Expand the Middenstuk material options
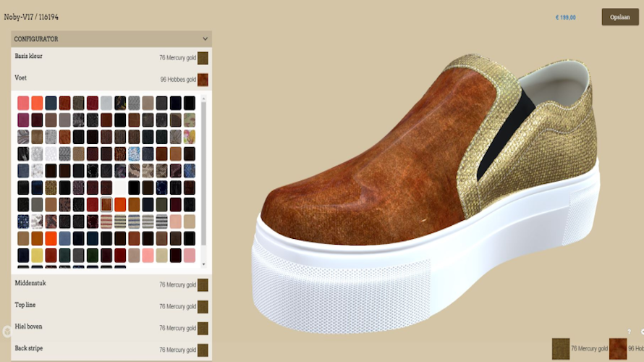The height and width of the screenshot is (362, 644). click(x=111, y=285)
